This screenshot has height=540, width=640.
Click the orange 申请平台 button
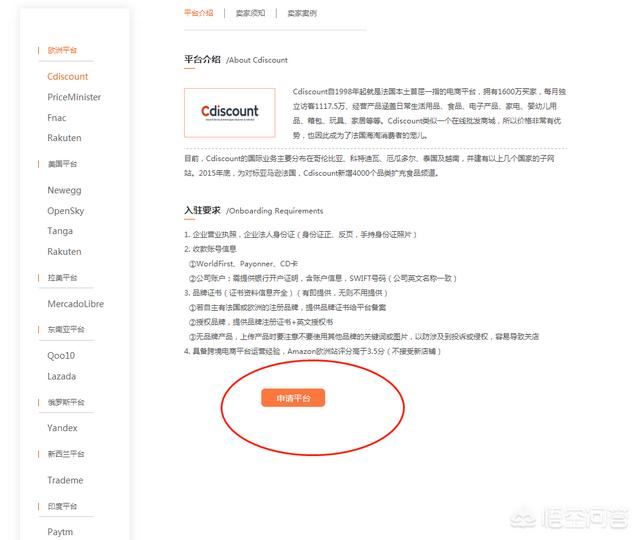293,398
